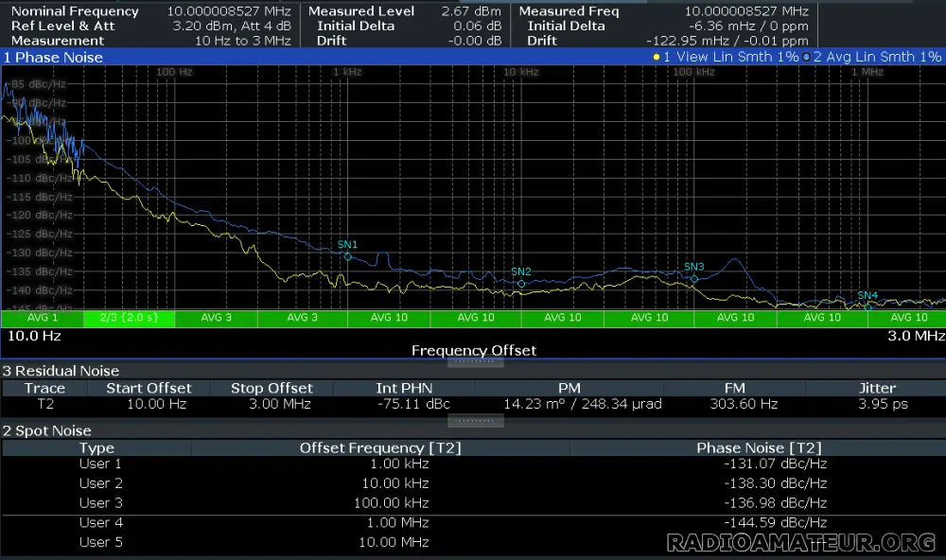
Task: Select the 3 Residual Noise panel header
Action: pyautogui.click(x=61, y=371)
